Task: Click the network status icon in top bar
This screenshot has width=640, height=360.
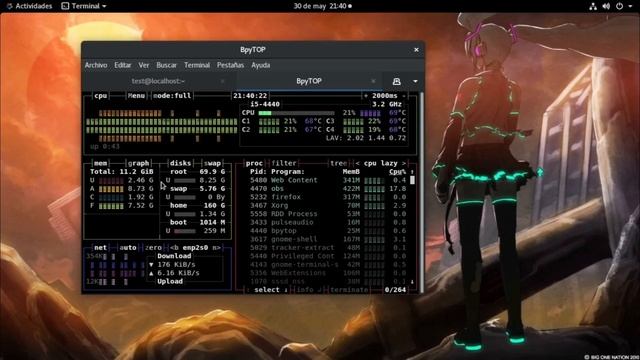Action: [593, 6]
